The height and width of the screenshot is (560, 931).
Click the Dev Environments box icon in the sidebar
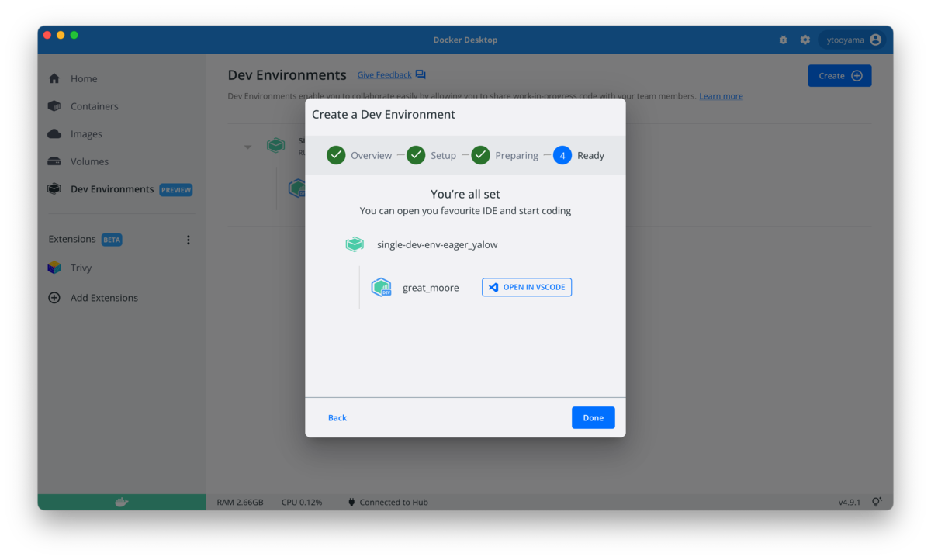[54, 189]
